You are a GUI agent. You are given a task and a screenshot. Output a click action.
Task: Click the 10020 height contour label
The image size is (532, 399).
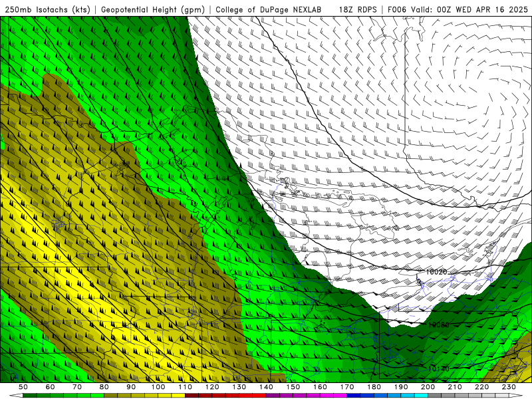click(436, 272)
